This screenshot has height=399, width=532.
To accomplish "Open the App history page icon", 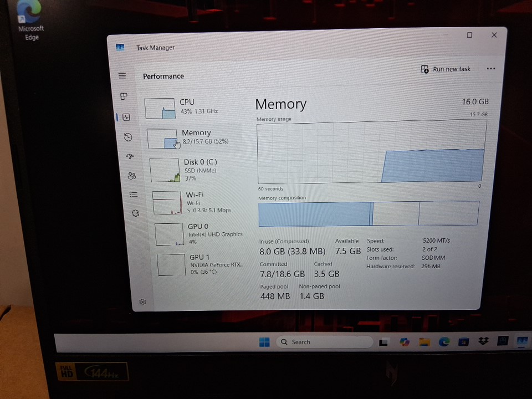I will (x=128, y=137).
